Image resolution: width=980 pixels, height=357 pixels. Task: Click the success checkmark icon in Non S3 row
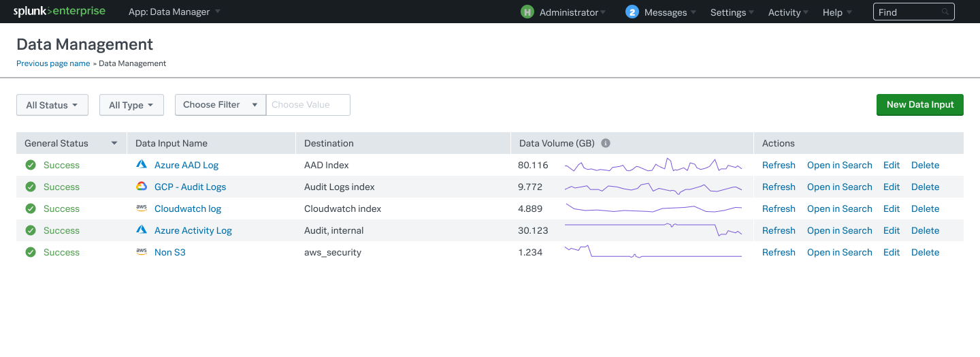(x=31, y=252)
